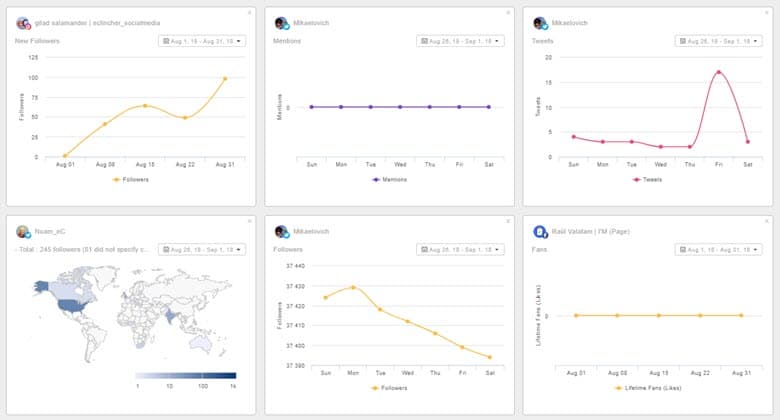Toggle the Tweets series legend
The width and height of the screenshot is (780, 420).
coord(647,179)
